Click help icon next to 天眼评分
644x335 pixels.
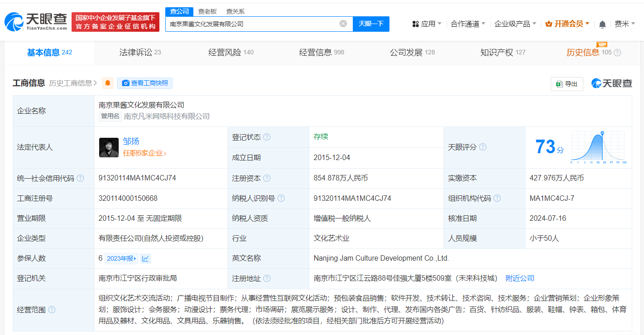click(x=483, y=147)
